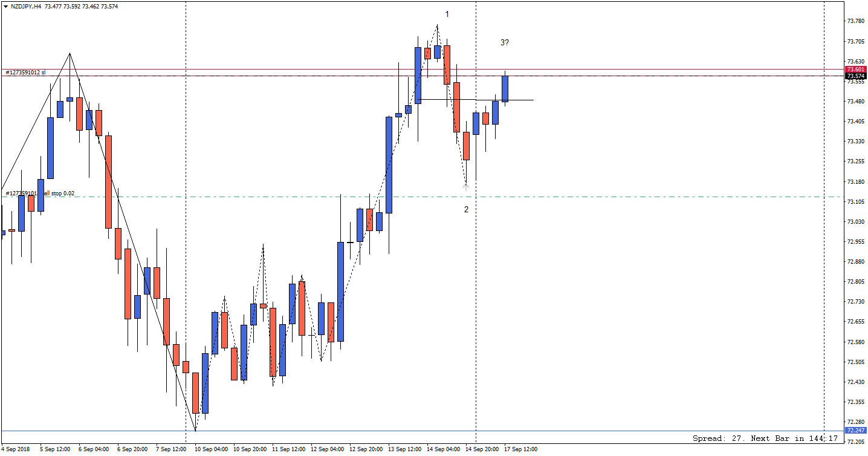Click the 4 Sep 2018 date label

click(16, 449)
